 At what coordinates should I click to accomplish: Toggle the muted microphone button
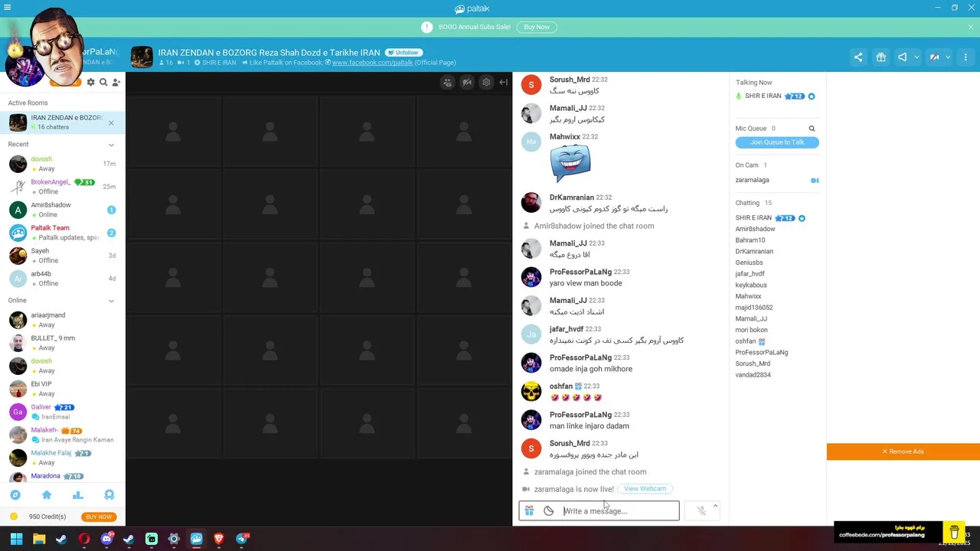pyautogui.click(x=701, y=511)
